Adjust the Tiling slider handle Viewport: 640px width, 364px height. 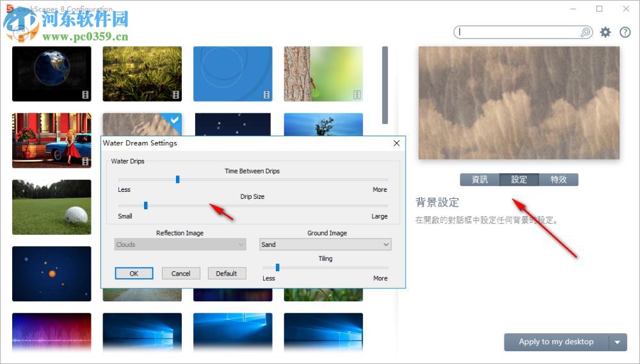278,267
